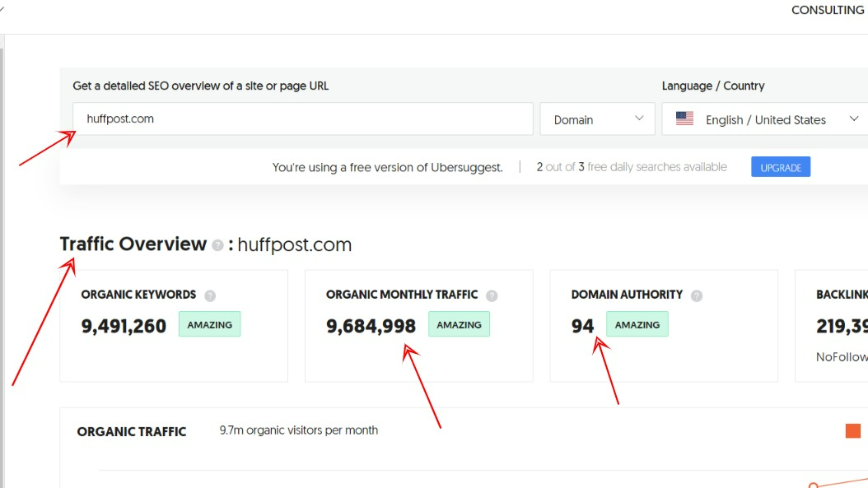Click the Backlinks card heading
This screenshot has width=868, height=488.
pyautogui.click(x=841, y=295)
